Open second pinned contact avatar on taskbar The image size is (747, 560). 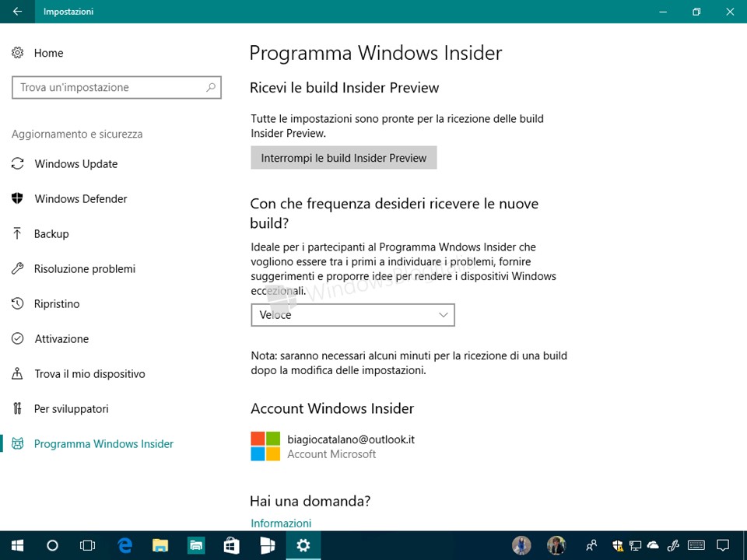pyautogui.click(x=556, y=545)
